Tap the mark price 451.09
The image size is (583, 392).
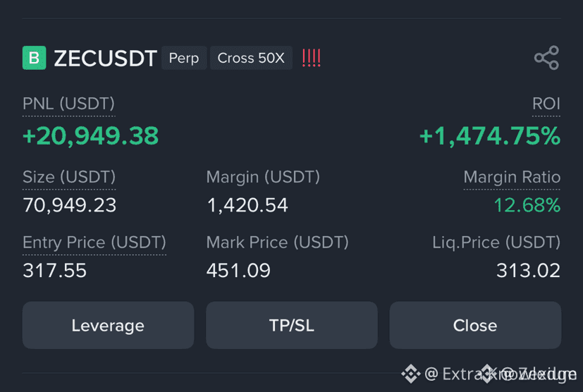coord(238,271)
